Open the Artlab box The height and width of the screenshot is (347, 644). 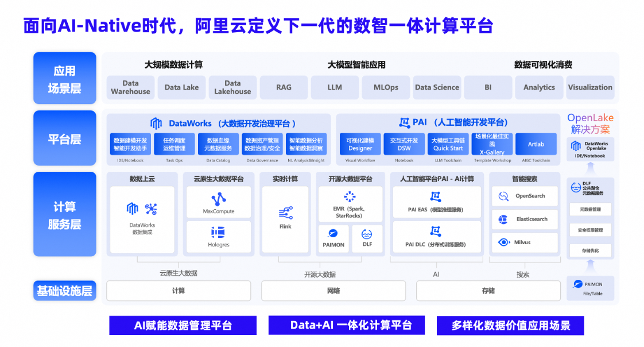536,144
